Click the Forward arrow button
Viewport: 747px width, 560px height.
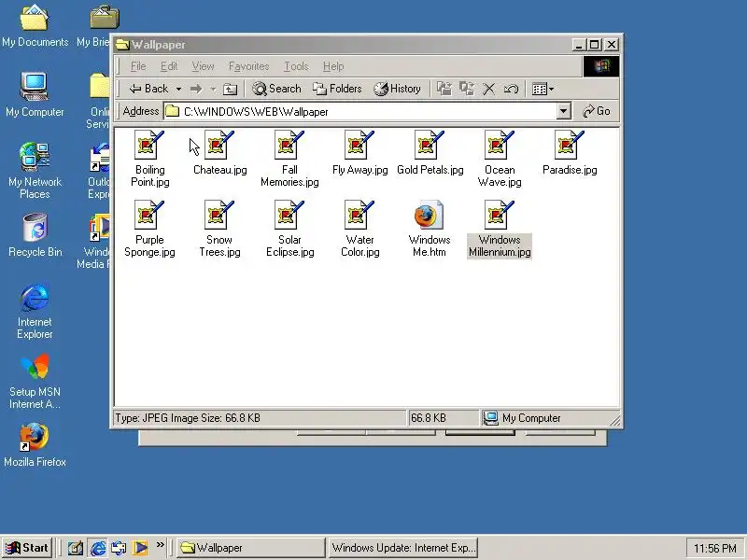point(196,89)
